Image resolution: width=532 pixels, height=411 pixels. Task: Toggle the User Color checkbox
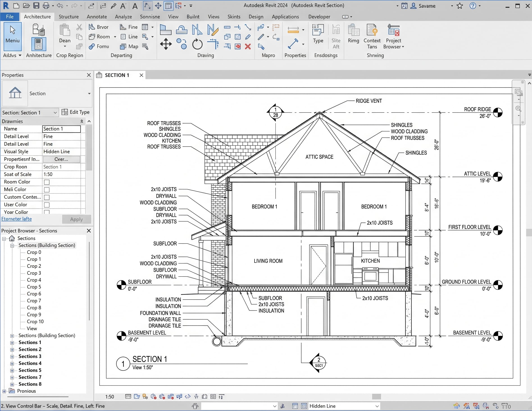pyautogui.click(x=47, y=205)
